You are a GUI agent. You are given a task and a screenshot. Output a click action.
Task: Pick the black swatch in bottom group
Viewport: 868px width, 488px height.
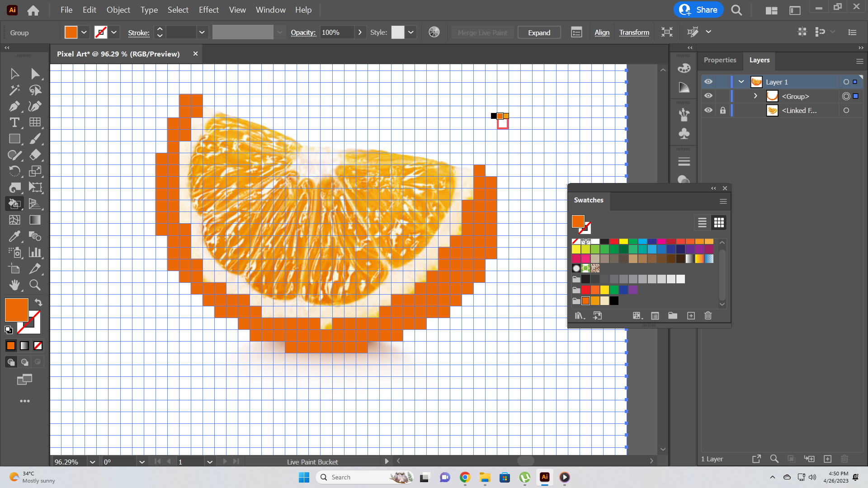tap(614, 301)
